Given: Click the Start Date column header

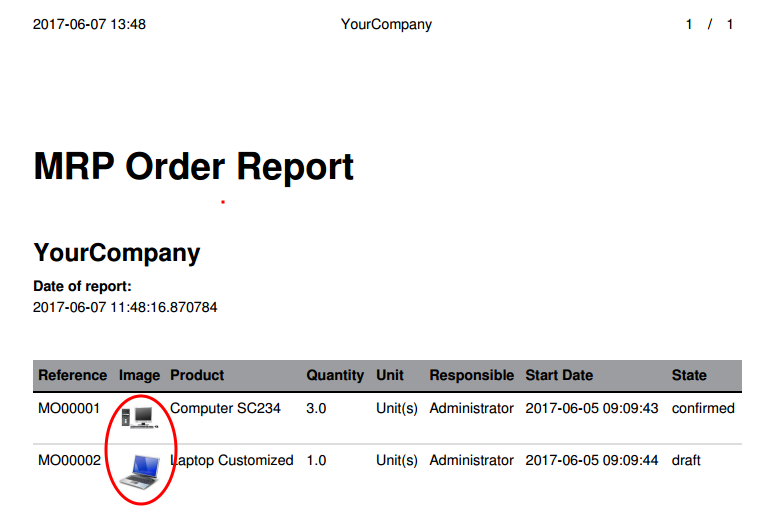Looking at the screenshot, I should tap(559, 375).
